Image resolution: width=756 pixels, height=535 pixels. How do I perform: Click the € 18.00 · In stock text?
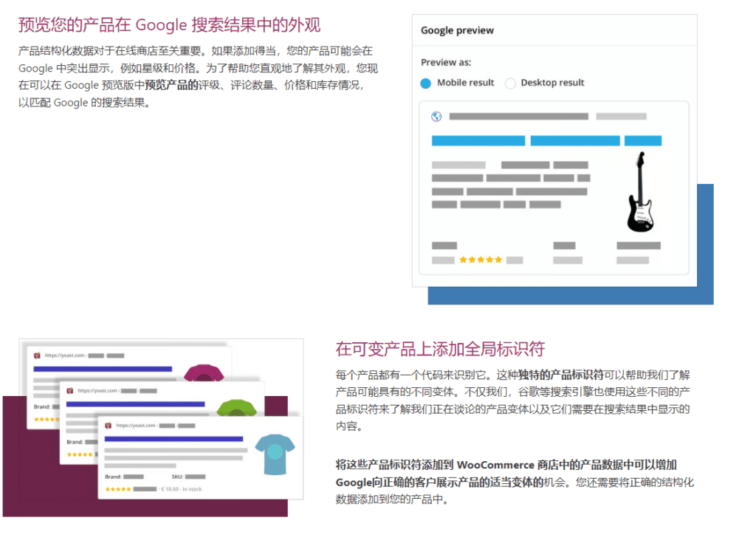(x=182, y=489)
